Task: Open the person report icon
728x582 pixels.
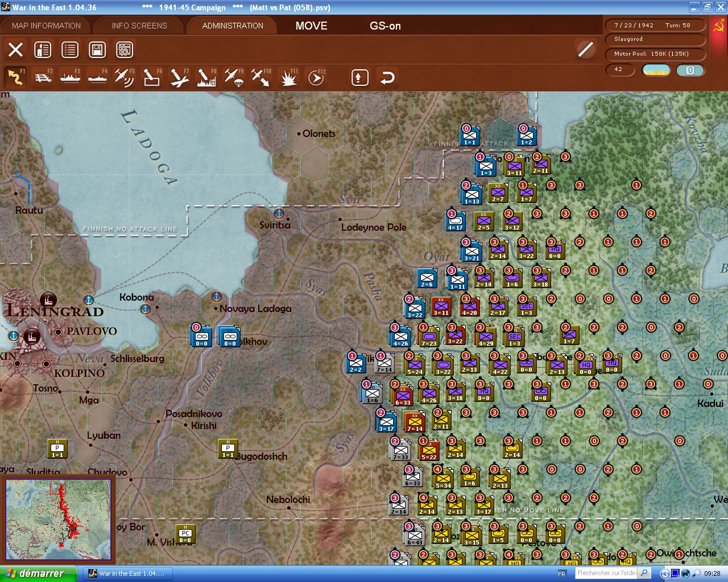Action: point(43,50)
